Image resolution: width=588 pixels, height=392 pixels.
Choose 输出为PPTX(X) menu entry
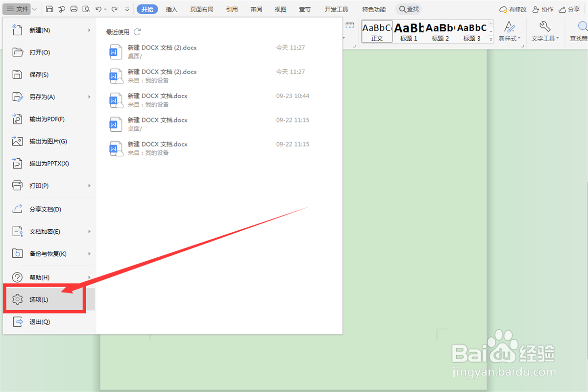point(49,164)
